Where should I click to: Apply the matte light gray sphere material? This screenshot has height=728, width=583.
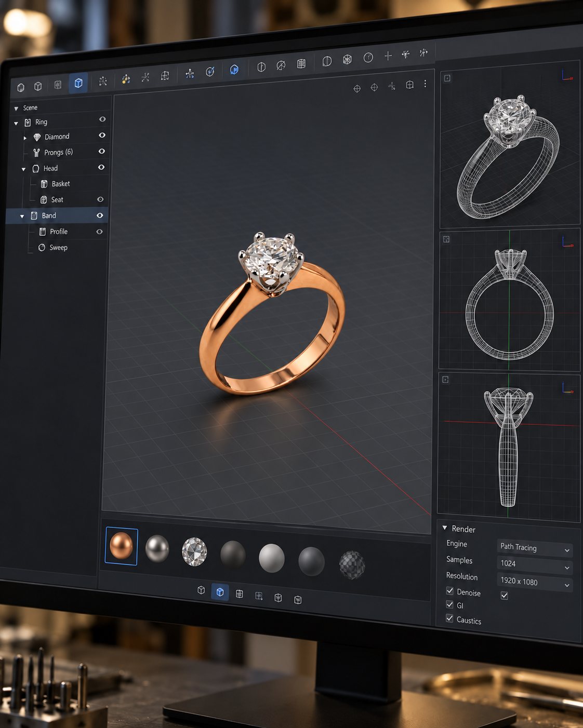(x=272, y=558)
